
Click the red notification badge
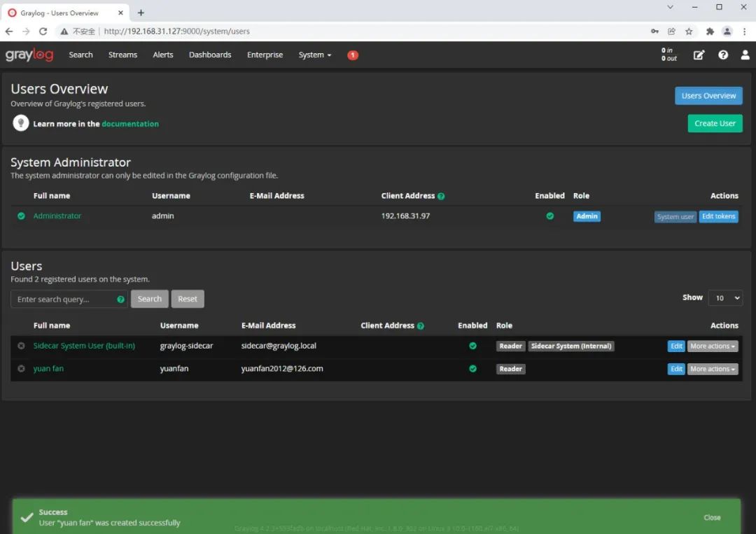click(352, 55)
